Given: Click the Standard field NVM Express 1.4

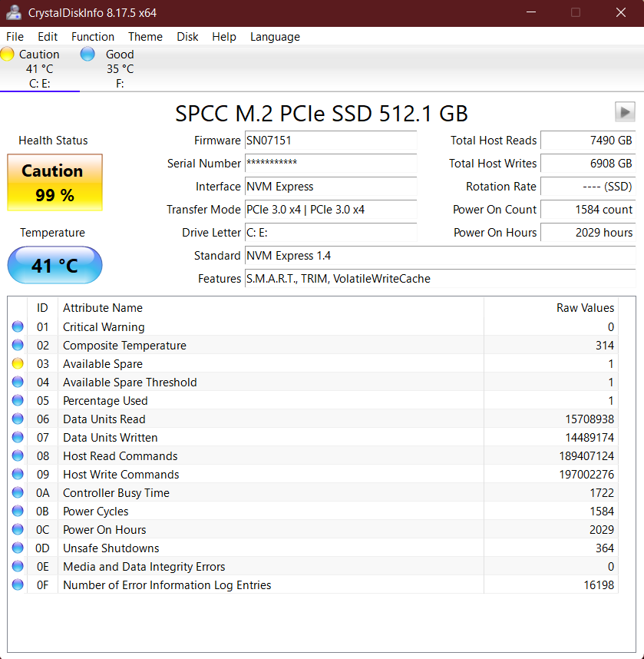Looking at the screenshot, I should (441, 256).
